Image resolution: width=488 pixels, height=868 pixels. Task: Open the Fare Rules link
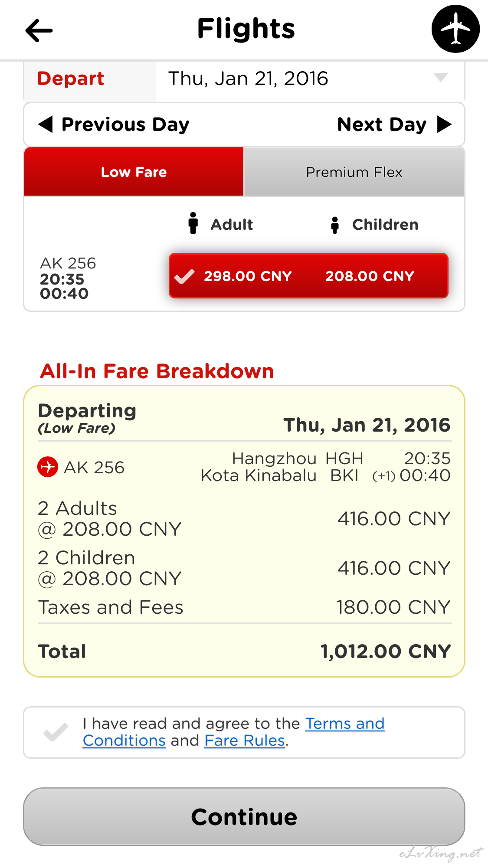(245, 740)
